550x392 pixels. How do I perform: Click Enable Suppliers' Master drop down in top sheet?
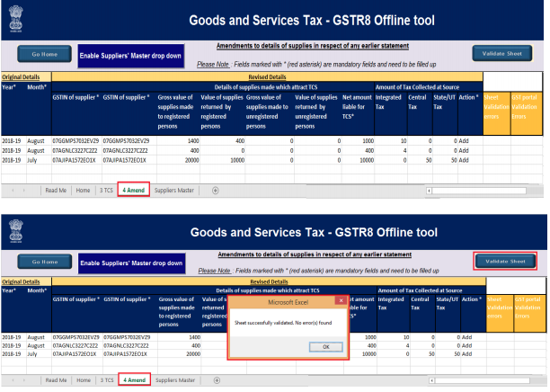[130, 56]
